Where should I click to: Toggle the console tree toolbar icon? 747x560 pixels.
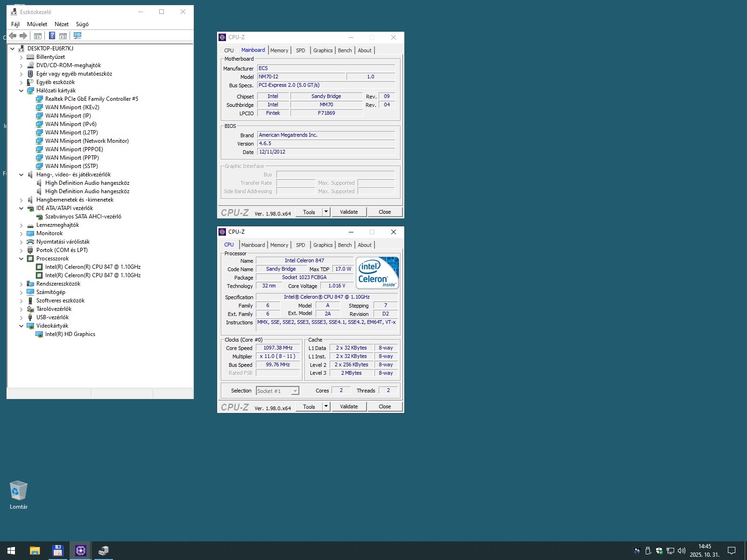(38, 36)
